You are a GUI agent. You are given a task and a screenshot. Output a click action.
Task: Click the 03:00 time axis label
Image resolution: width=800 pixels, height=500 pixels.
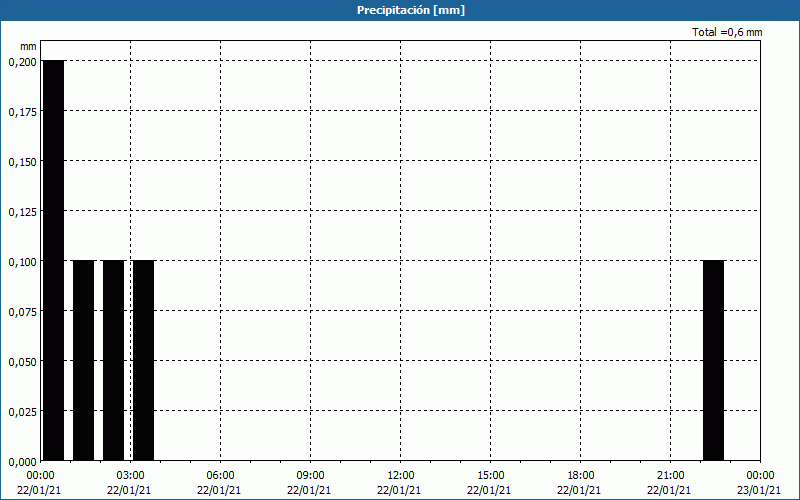pyautogui.click(x=130, y=476)
